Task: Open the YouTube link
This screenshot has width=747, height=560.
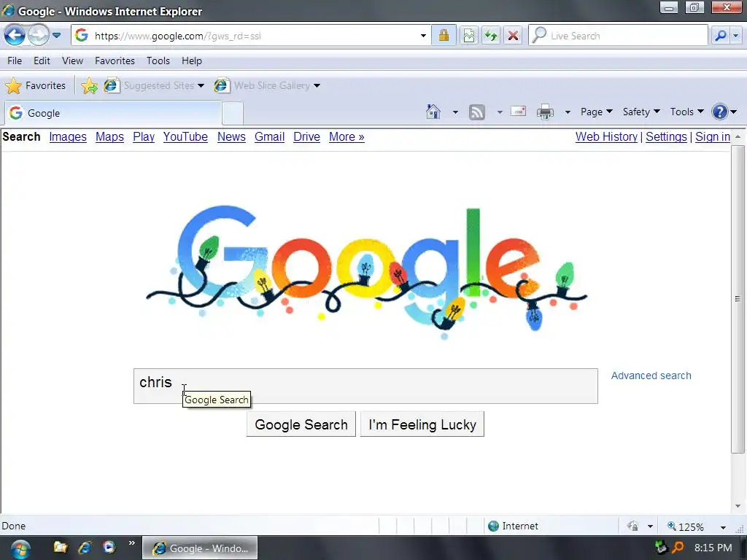Action: 185,136
